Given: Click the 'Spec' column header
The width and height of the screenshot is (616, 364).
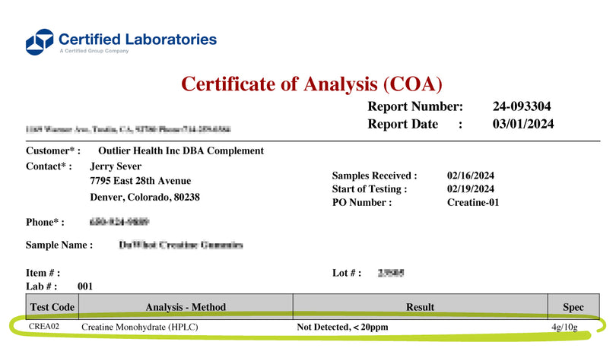Looking at the screenshot, I should [x=573, y=307].
